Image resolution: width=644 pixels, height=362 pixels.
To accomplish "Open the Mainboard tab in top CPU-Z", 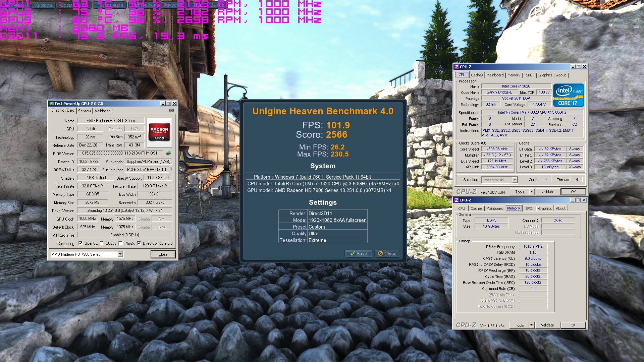I will click(x=495, y=75).
